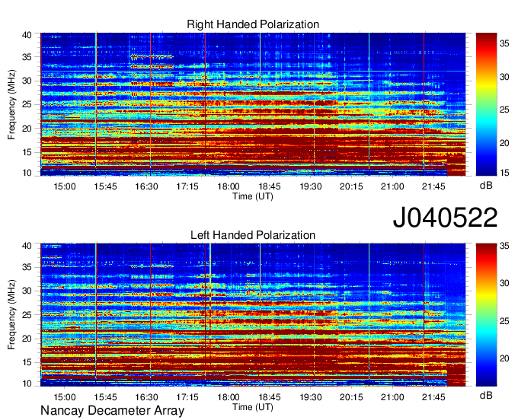518x420 pixels.
Task: Click the 16:30 time tick of the top plot
Action: (x=147, y=186)
